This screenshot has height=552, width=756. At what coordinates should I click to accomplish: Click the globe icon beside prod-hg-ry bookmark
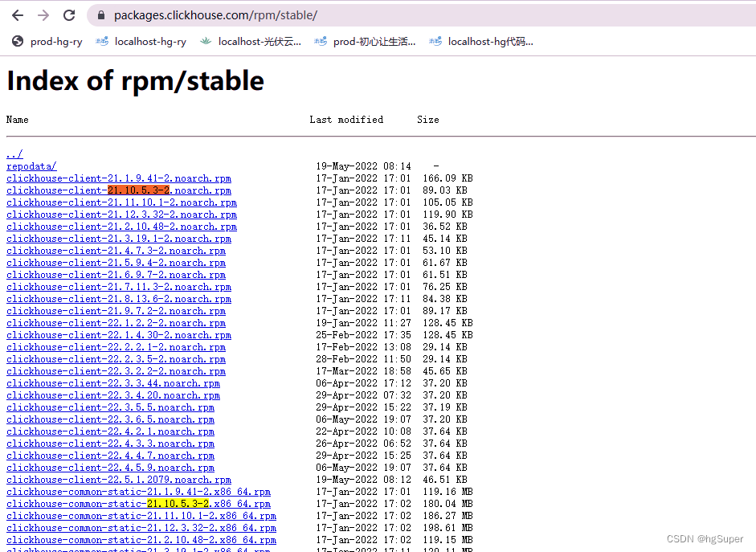tap(17, 41)
